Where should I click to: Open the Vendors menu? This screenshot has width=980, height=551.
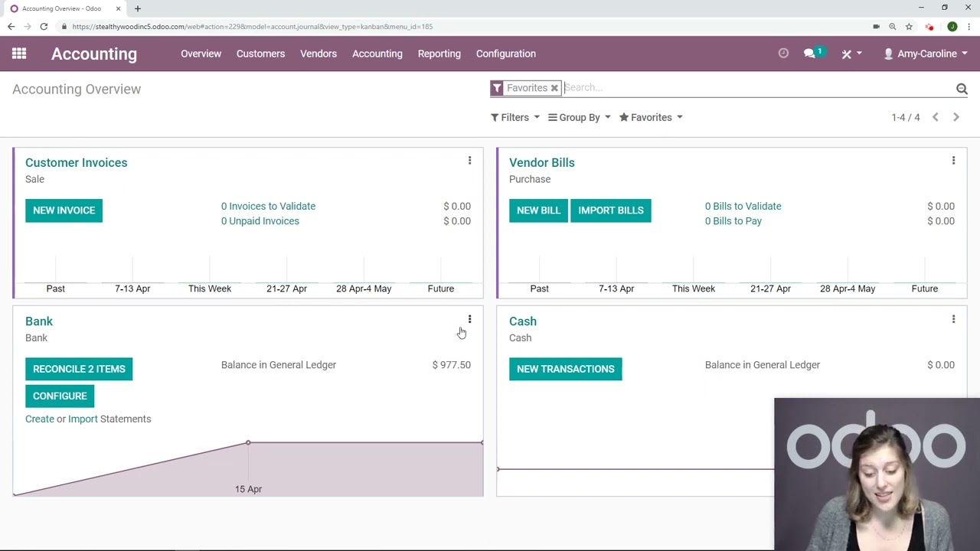(x=318, y=54)
